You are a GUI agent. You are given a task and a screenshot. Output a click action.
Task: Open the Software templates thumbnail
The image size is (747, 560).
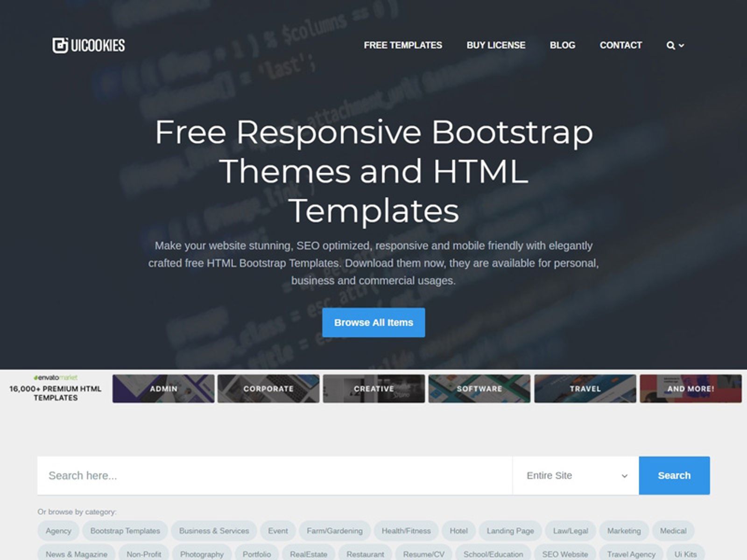[479, 388]
